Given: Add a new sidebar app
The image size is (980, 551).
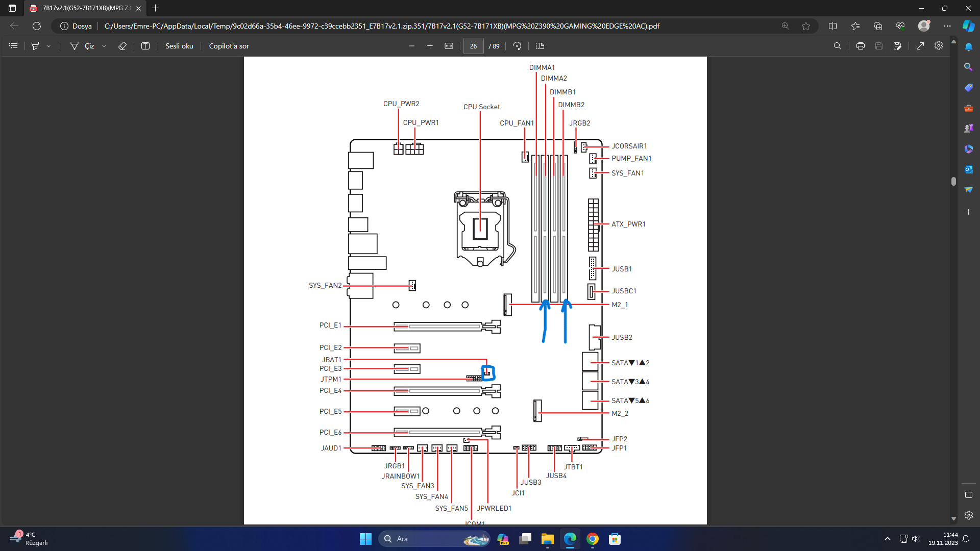Looking at the screenshot, I should pyautogui.click(x=968, y=212).
